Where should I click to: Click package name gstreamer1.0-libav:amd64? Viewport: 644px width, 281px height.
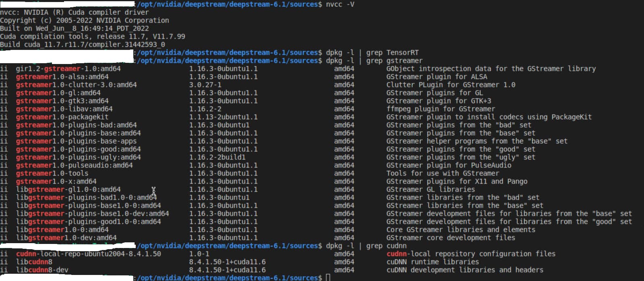pyautogui.click(x=64, y=109)
